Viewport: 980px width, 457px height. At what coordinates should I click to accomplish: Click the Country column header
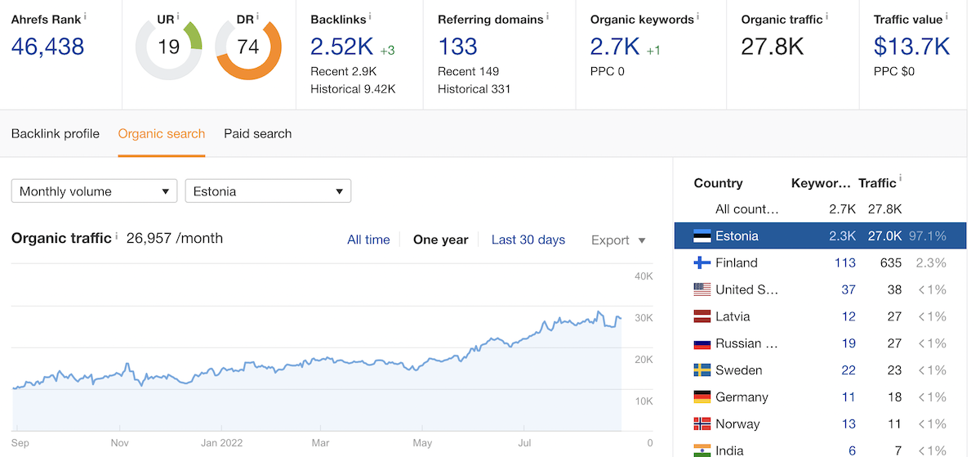coord(719,183)
